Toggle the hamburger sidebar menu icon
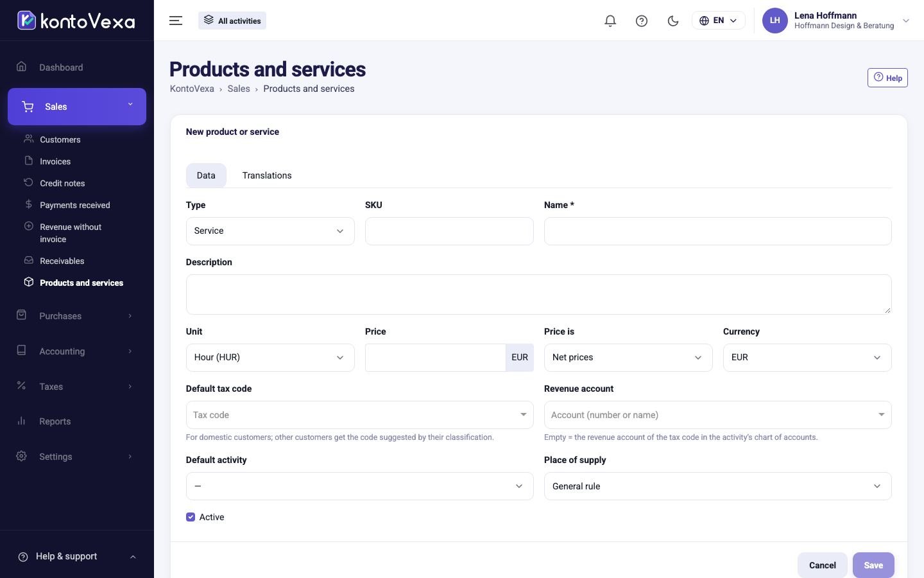This screenshot has width=924, height=578. tap(176, 21)
